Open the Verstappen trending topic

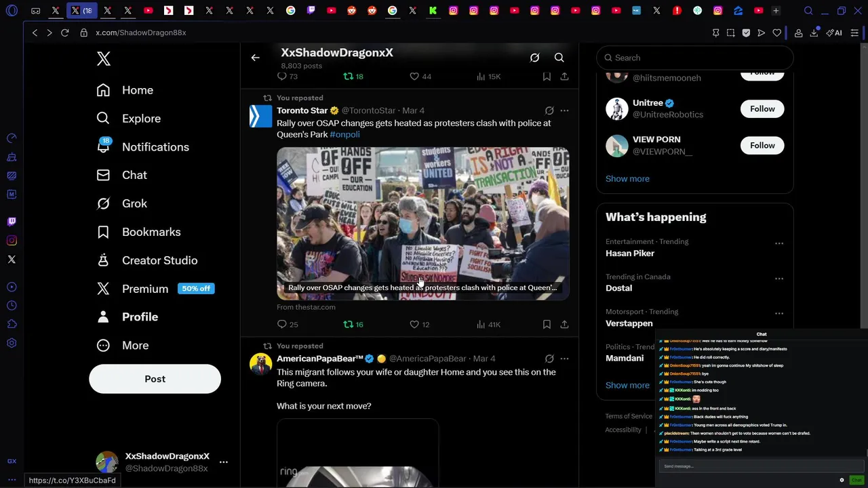click(x=629, y=323)
